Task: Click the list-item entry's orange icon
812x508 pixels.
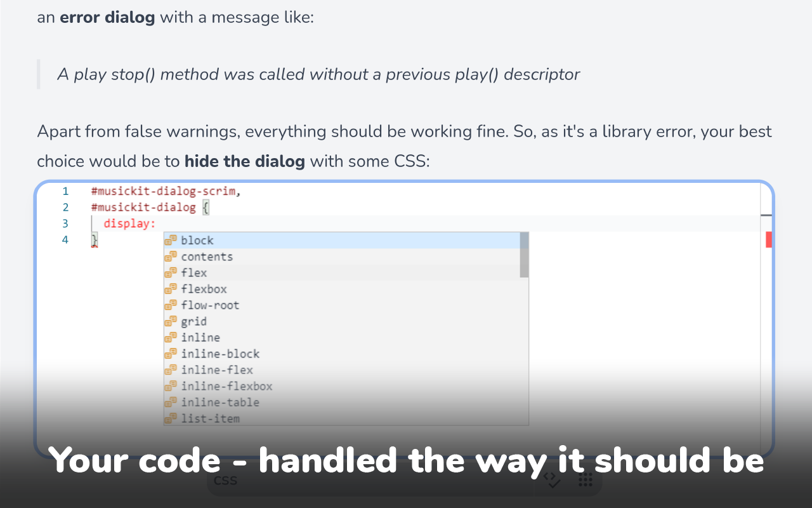Action: 170,418
